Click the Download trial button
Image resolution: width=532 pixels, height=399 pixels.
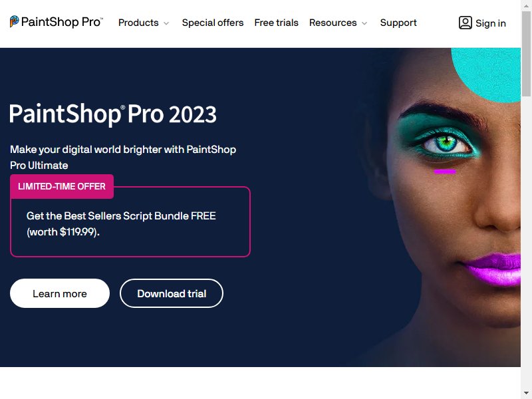(x=172, y=293)
